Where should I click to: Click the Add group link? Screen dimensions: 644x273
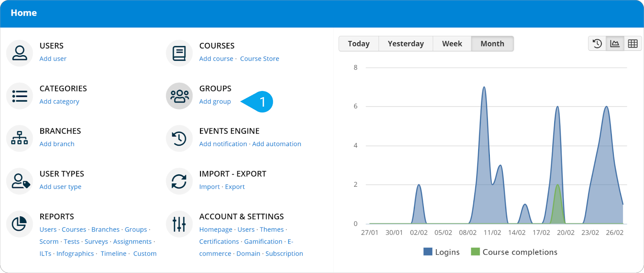pos(215,101)
